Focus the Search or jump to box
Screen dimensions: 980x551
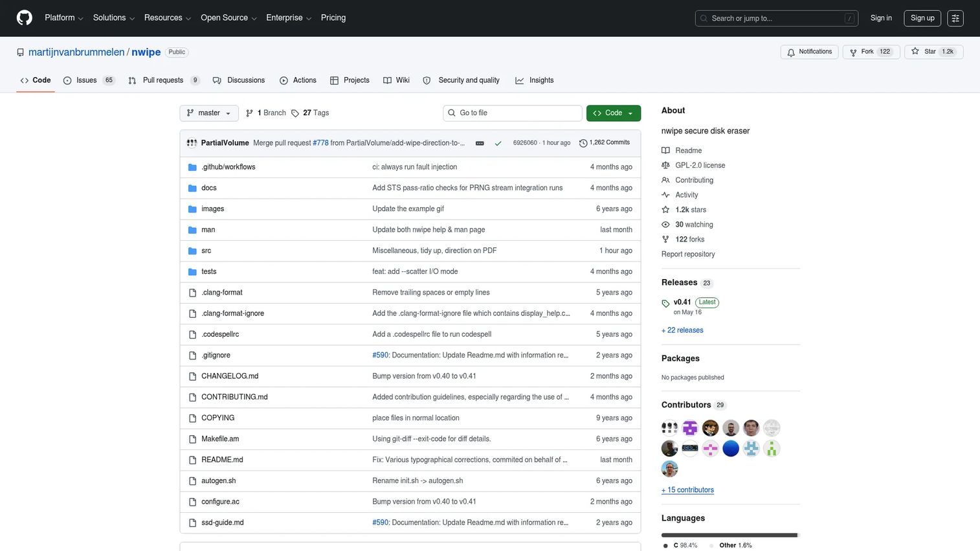tap(777, 18)
